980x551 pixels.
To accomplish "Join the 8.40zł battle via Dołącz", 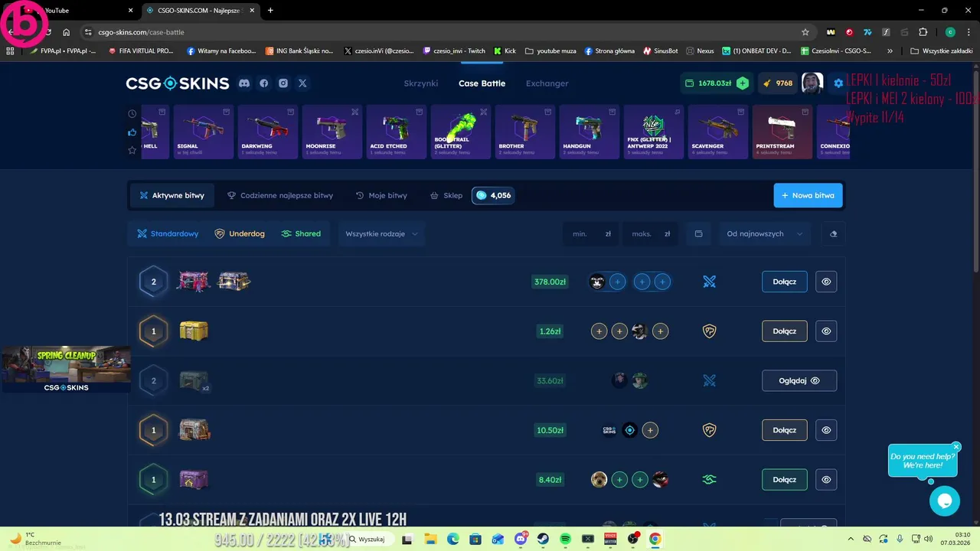I will pos(785,480).
